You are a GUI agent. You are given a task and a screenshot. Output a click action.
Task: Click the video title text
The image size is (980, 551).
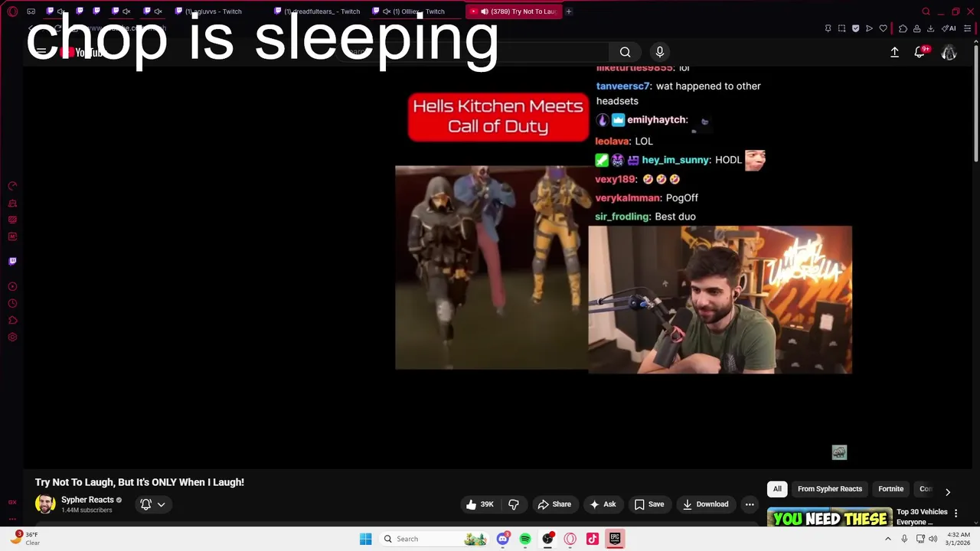tap(139, 482)
